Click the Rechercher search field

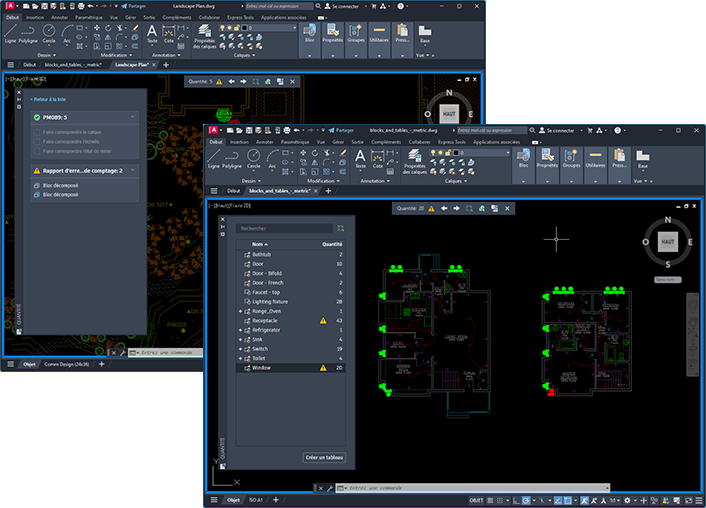click(285, 228)
